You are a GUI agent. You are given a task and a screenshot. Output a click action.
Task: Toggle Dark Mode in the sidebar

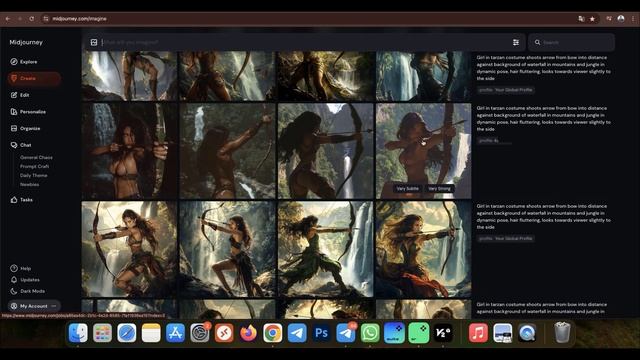coord(27,291)
